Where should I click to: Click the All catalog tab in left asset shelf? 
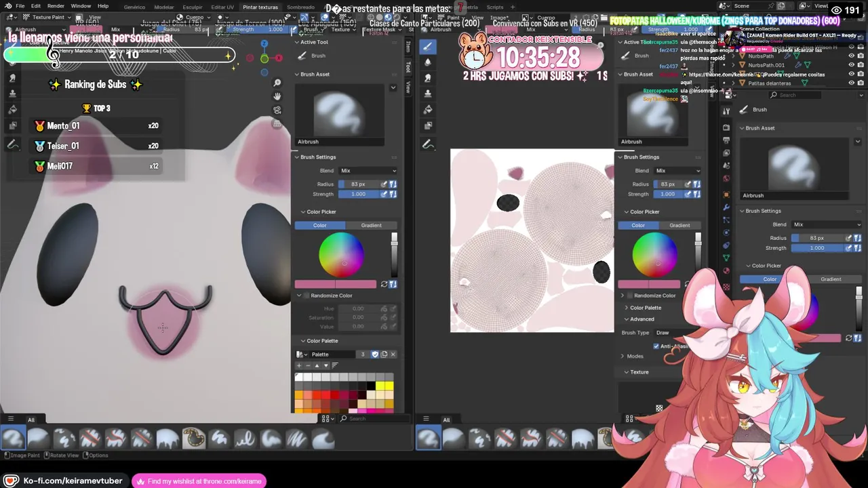(31, 420)
